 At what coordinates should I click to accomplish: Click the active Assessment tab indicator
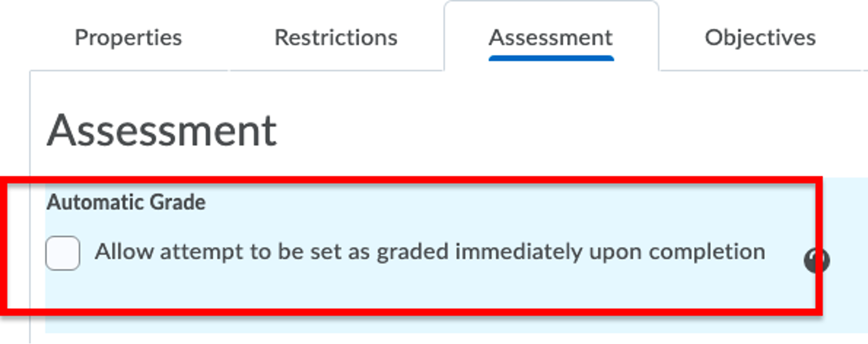coord(550,56)
